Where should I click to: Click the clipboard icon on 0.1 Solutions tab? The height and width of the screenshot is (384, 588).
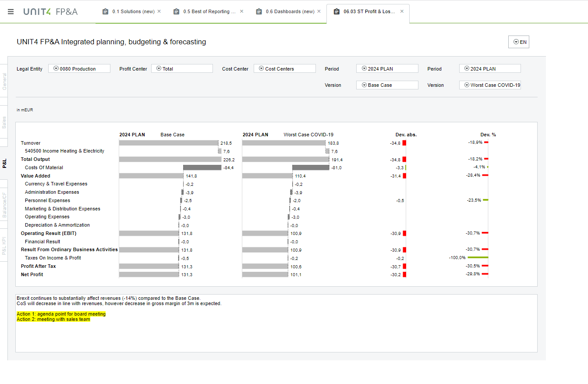point(106,12)
